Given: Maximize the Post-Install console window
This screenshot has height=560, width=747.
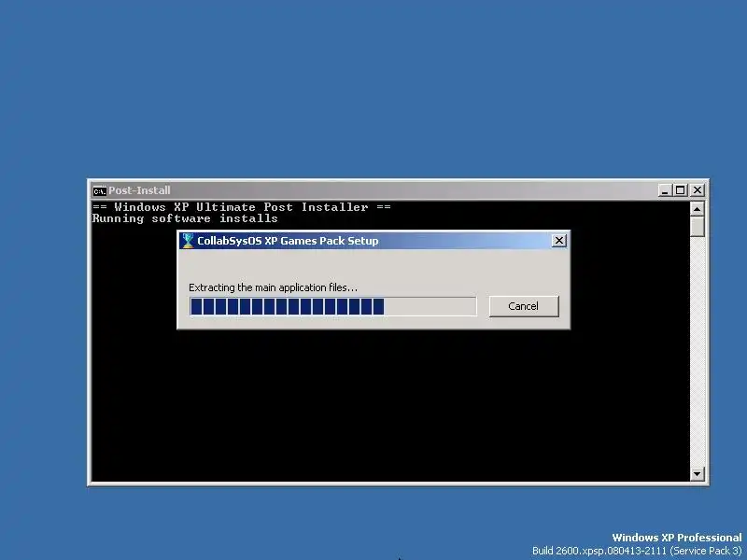Looking at the screenshot, I should 681,190.
